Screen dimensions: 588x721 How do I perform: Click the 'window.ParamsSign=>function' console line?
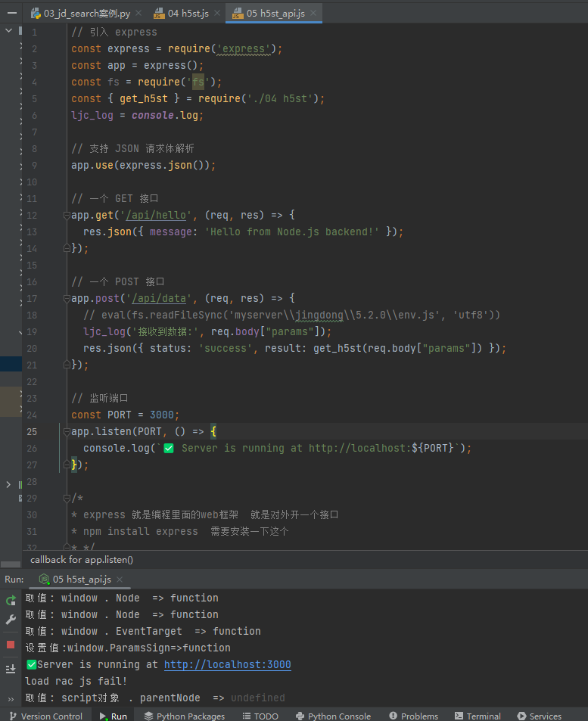click(x=128, y=648)
